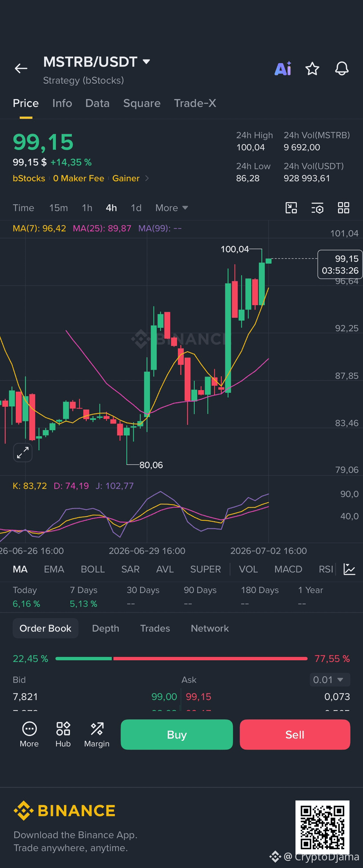Viewport: 363px width, 868px height.
Task: Open the Trade-X tab
Action: click(195, 103)
